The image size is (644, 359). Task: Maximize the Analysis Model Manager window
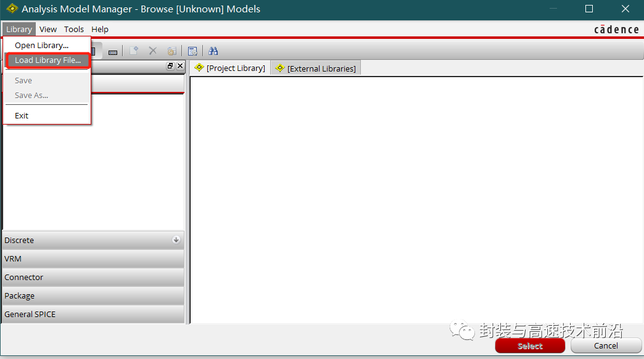coord(589,9)
